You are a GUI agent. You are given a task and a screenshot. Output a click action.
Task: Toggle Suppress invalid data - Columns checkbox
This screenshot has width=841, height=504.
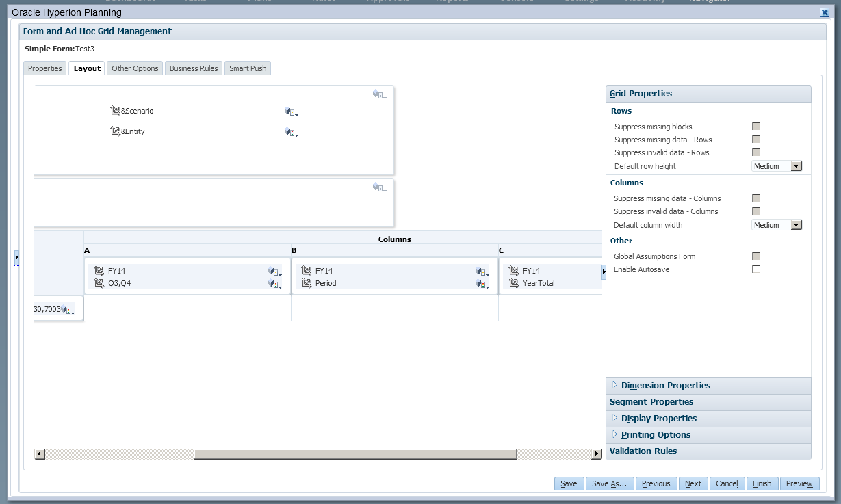click(756, 211)
